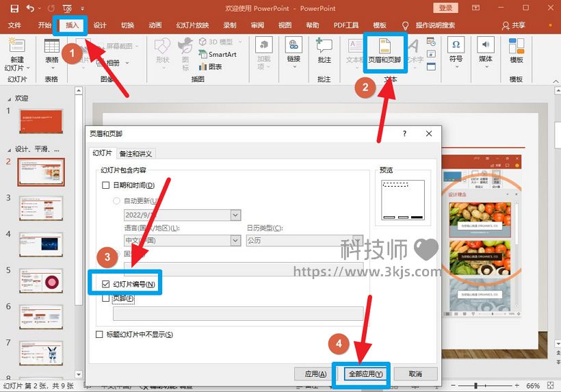561x392 pixels.
Task: Click the Apply button
Action: [x=315, y=374]
